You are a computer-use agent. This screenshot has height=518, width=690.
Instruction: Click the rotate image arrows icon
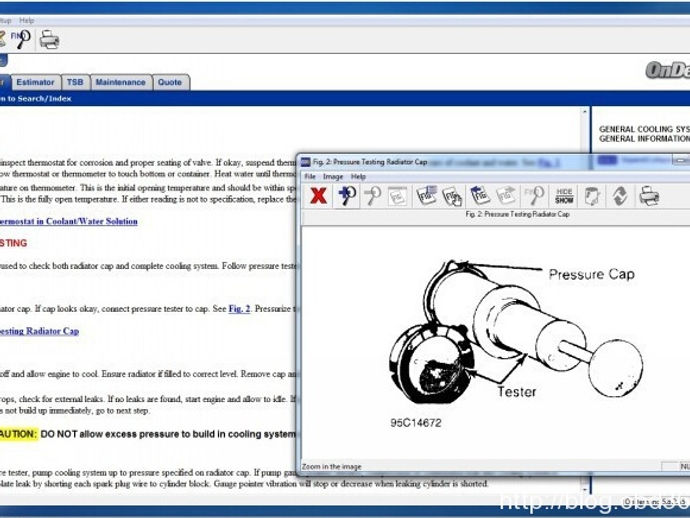pos(620,196)
